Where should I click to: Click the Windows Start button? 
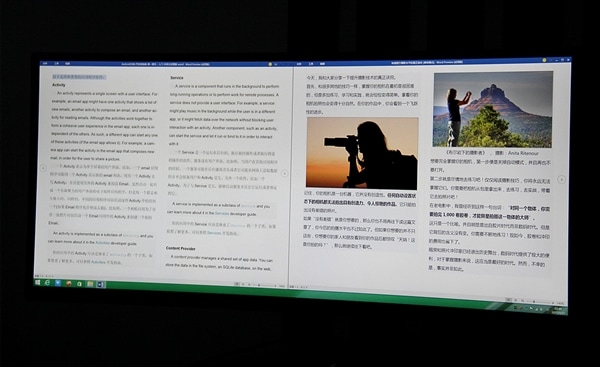(38, 282)
